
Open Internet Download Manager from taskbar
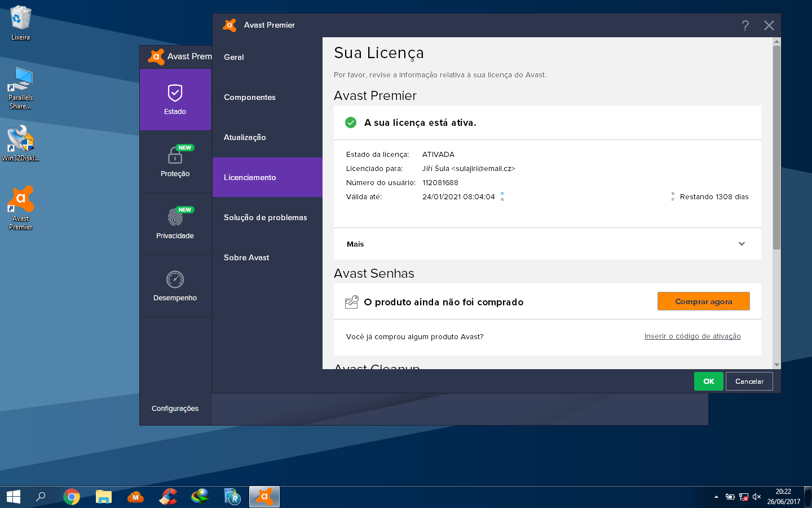[200, 497]
